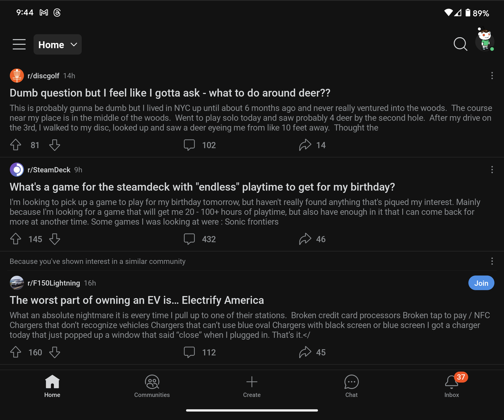Open the Snoo profile avatar

(485, 41)
